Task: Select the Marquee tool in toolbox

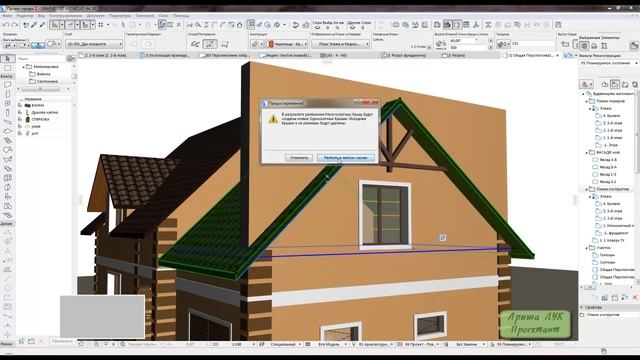Action: click(x=8, y=68)
